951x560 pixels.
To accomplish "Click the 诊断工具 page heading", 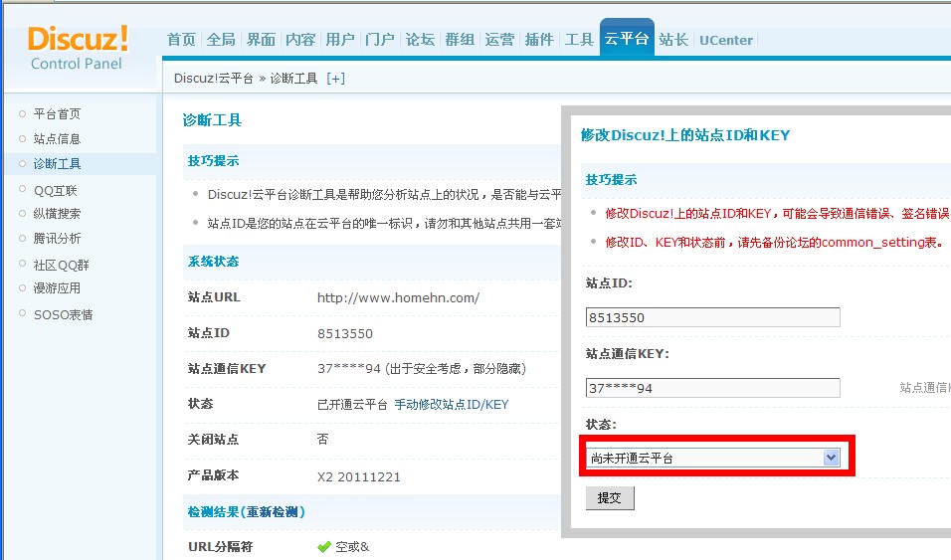I will [212, 120].
